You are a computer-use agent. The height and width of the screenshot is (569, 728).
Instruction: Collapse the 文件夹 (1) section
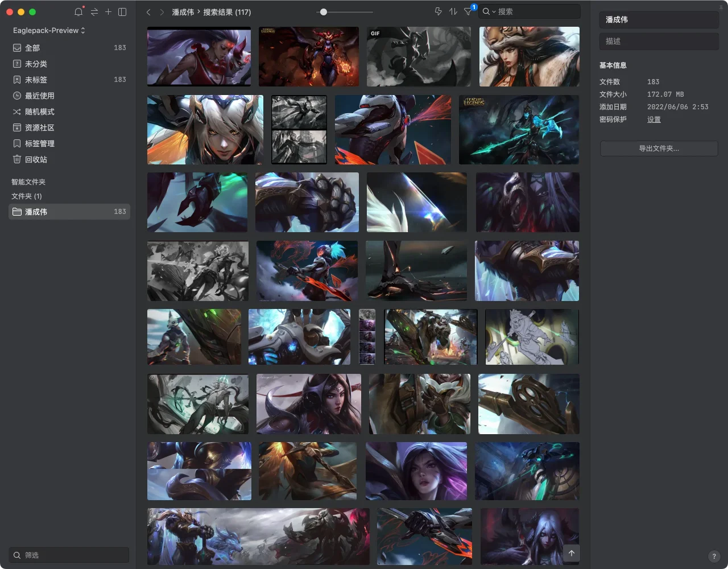(27, 196)
